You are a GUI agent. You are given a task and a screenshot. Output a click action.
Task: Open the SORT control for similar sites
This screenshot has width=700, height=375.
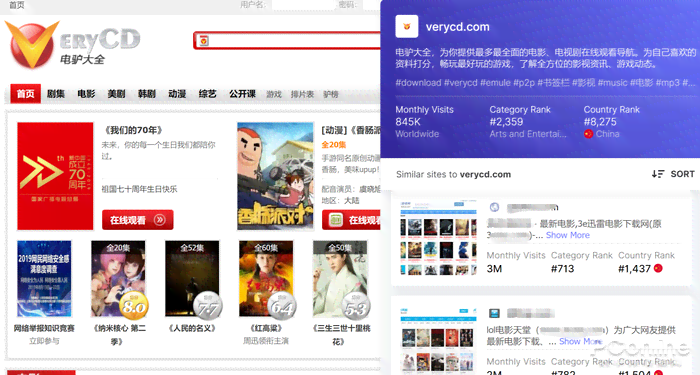point(673,174)
